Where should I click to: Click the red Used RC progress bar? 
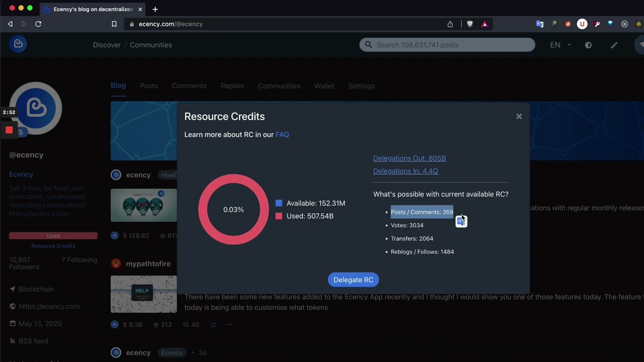tap(53, 236)
